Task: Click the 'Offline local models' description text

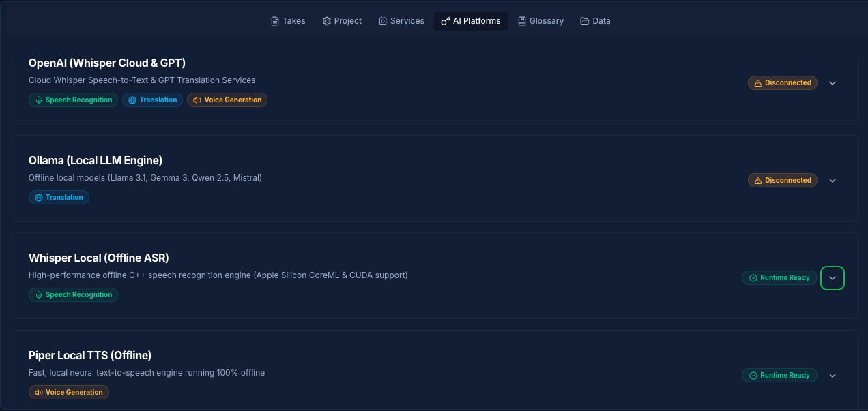Action: click(x=145, y=178)
